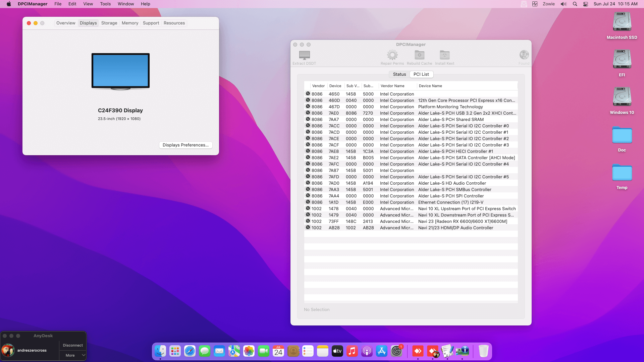
Task: Select the Alder Lake-S PCH SMBus Controller row
Action: (411, 190)
